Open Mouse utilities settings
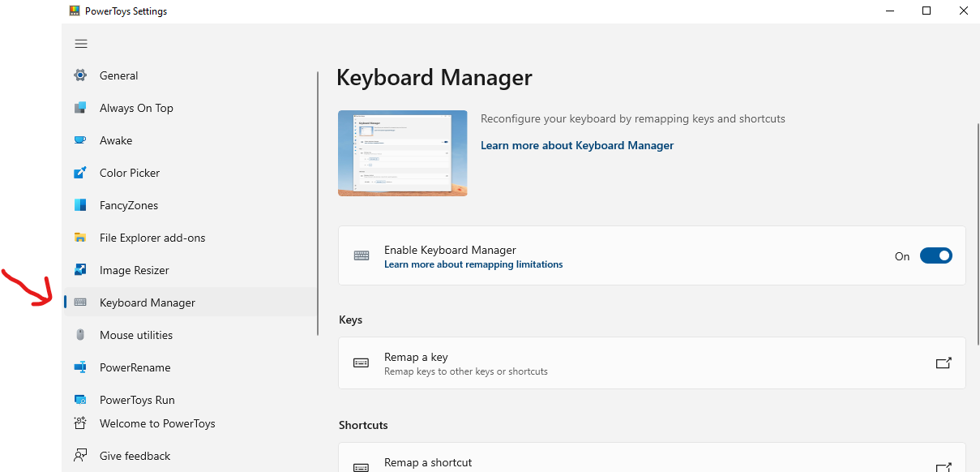Screen dimensions: 980x472 click(x=190, y=335)
